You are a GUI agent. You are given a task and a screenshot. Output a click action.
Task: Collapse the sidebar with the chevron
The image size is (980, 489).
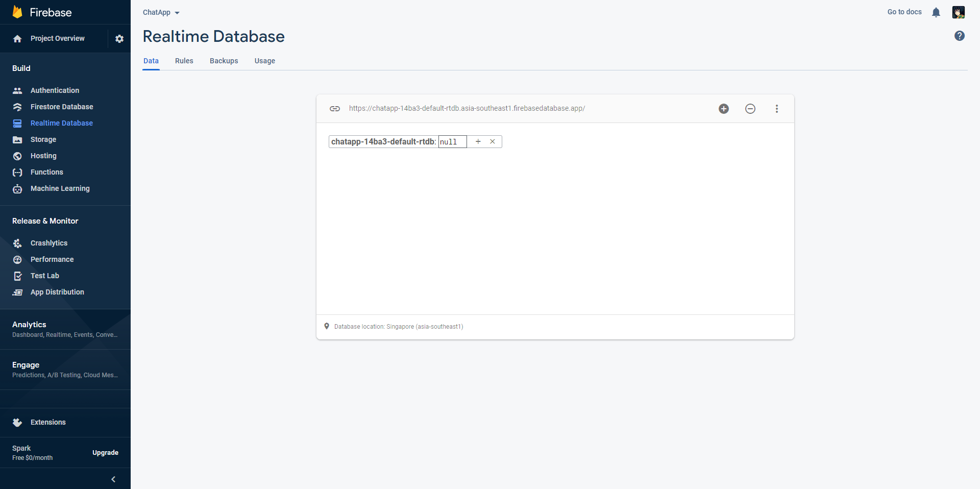(x=113, y=479)
